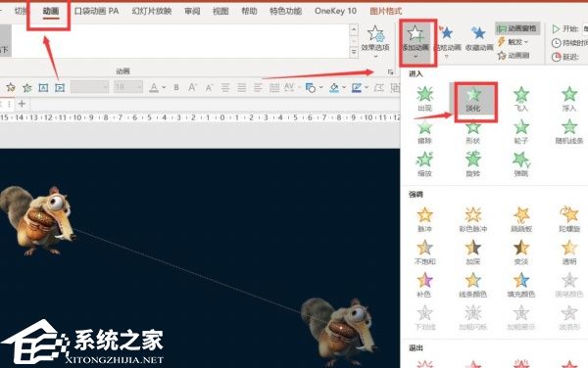Open the 特色功能 tab
Image resolution: width=588 pixels, height=368 pixels.
click(x=285, y=11)
